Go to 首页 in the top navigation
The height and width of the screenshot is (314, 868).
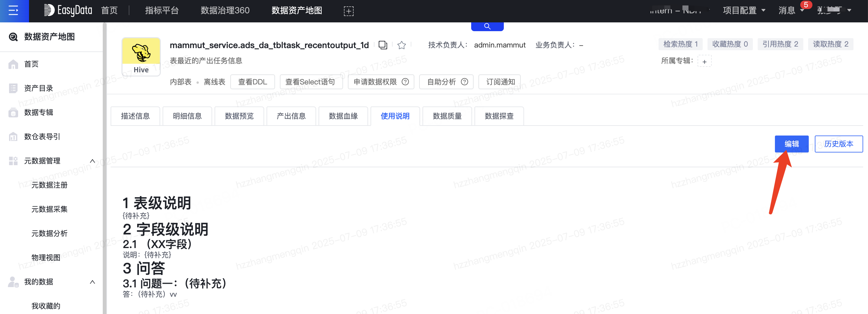point(109,11)
